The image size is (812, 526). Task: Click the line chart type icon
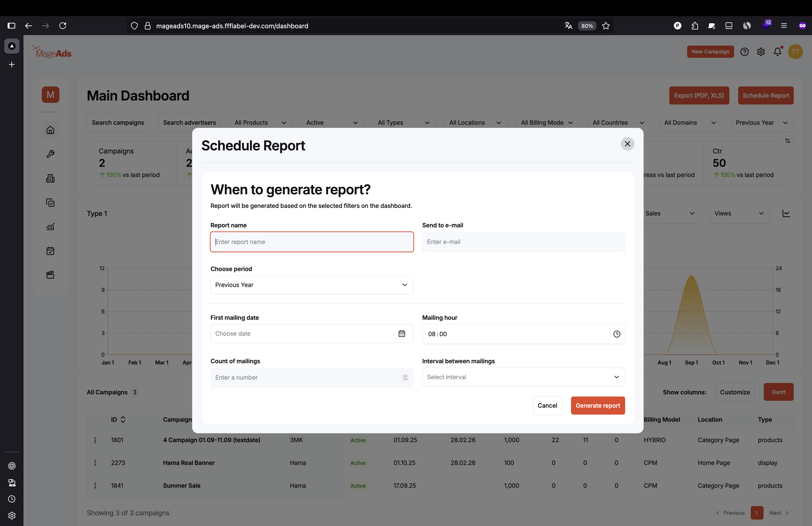click(786, 213)
